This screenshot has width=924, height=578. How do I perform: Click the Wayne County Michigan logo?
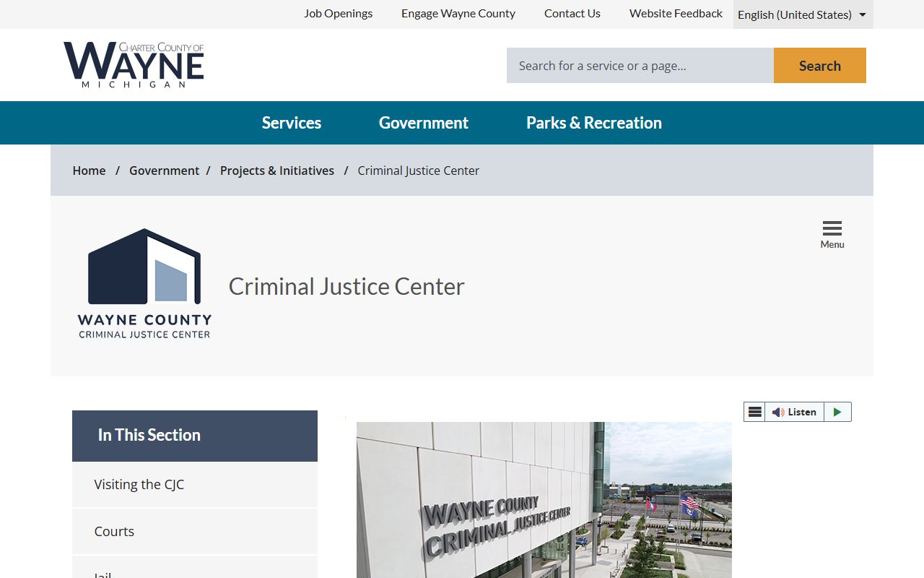pos(134,65)
